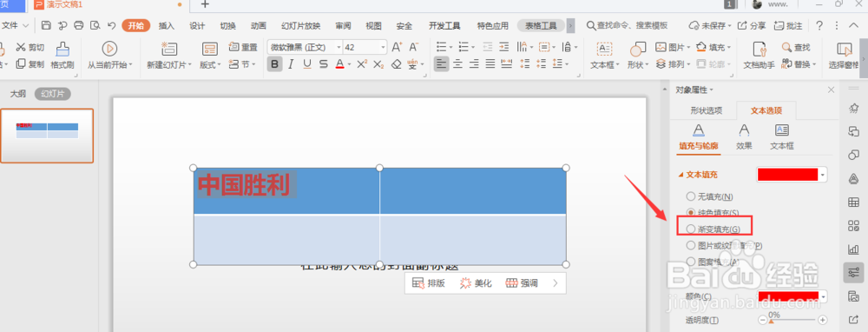Click the Beautify (美化) button in floating toolbar
The width and height of the screenshot is (868, 332).
coord(476,283)
